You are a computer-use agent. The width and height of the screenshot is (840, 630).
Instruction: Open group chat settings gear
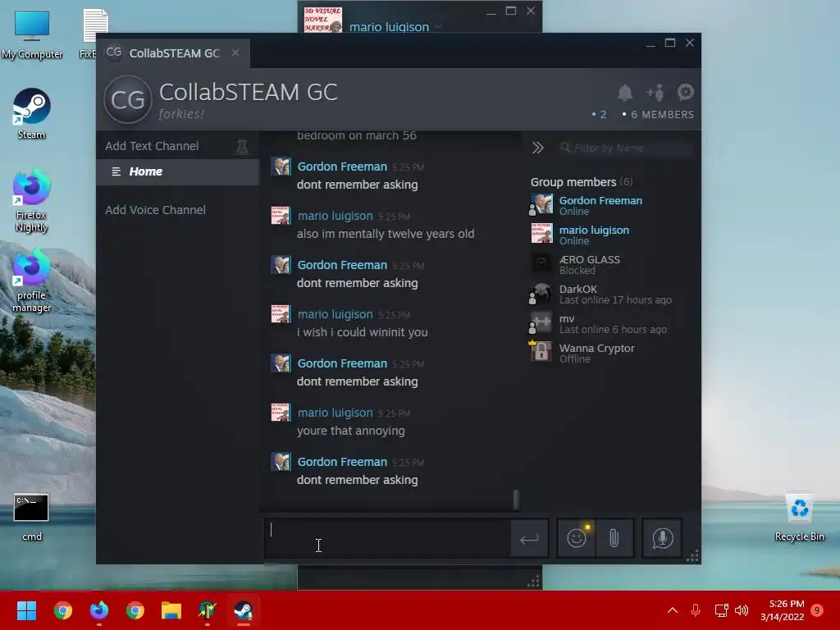[x=685, y=92]
